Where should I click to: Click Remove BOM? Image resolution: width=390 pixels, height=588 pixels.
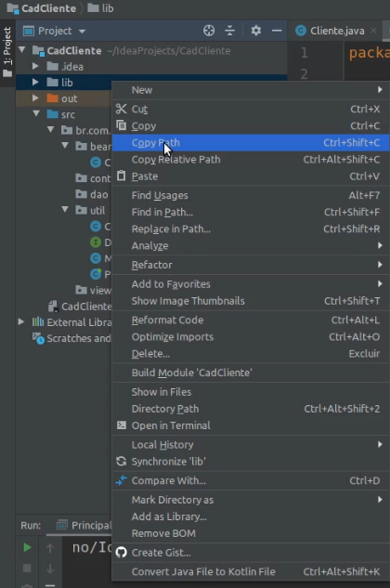tap(251, 533)
